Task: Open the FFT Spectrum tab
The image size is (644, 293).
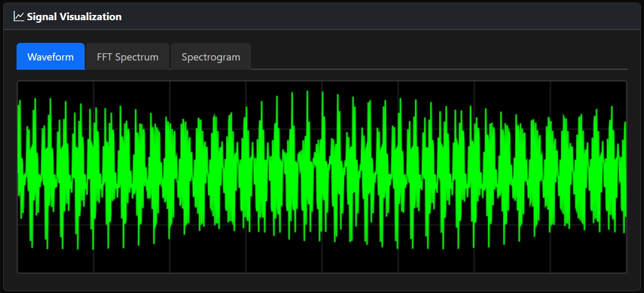Action: tap(128, 56)
